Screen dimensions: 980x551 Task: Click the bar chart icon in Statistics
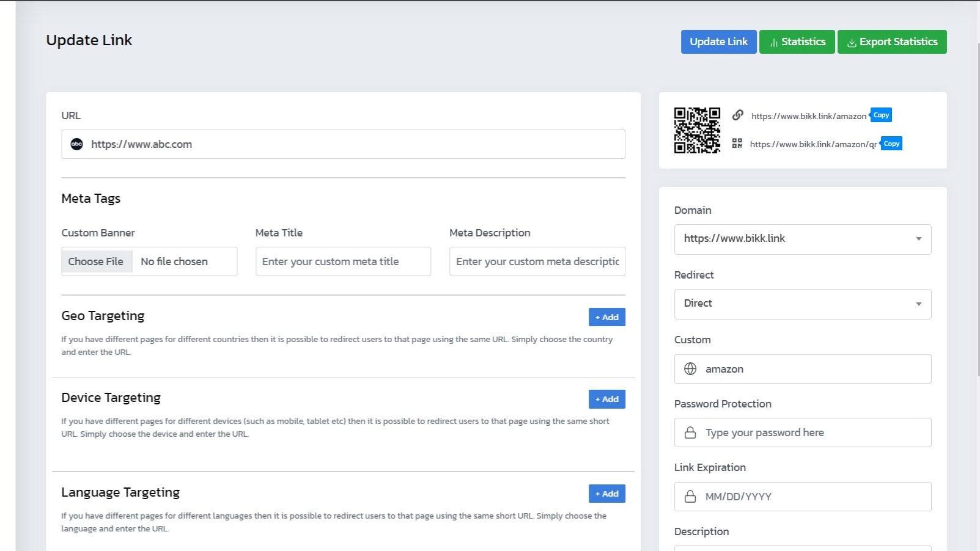[773, 42]
